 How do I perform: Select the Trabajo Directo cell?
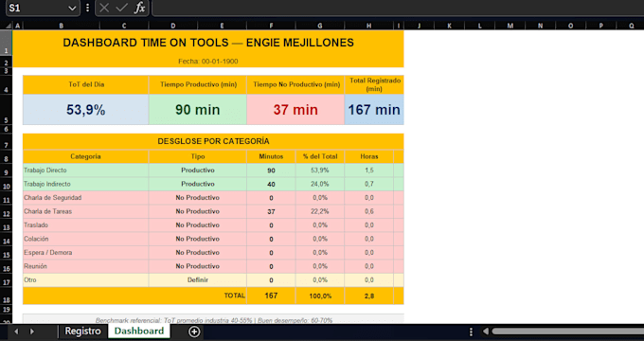pyautogui.click(x=86, y=170)
